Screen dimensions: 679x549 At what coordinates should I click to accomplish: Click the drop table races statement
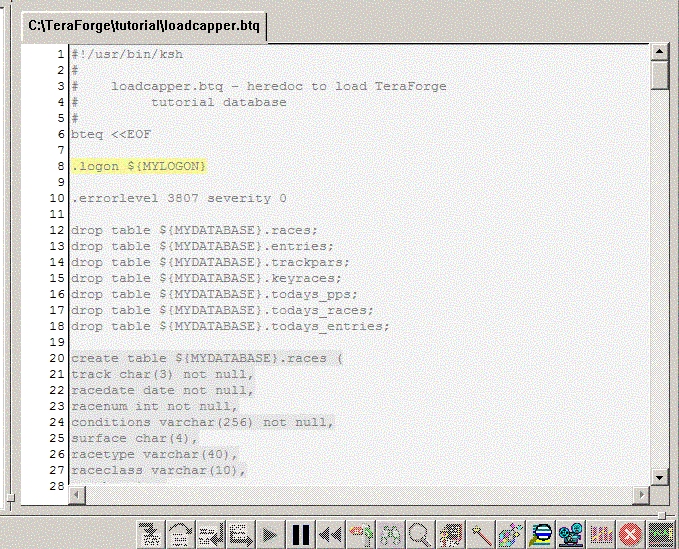(194, 230)
